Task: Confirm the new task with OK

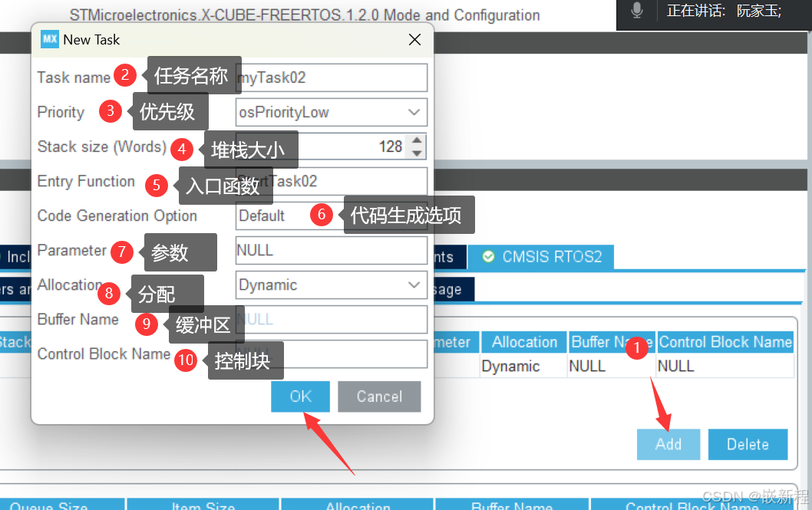Action: (x=300, y=396)
